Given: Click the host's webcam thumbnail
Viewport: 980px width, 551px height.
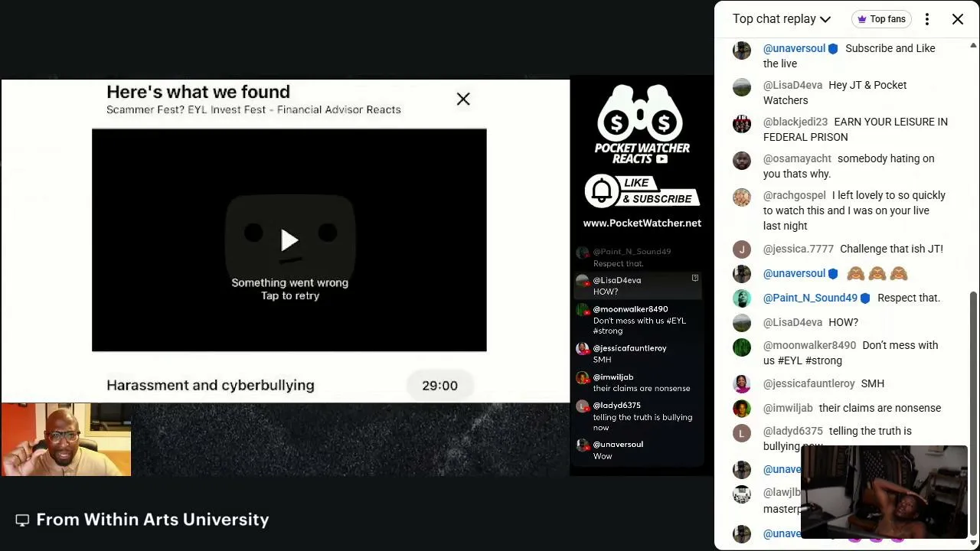Looking at the screenshot, I should (x=66, y=440).
